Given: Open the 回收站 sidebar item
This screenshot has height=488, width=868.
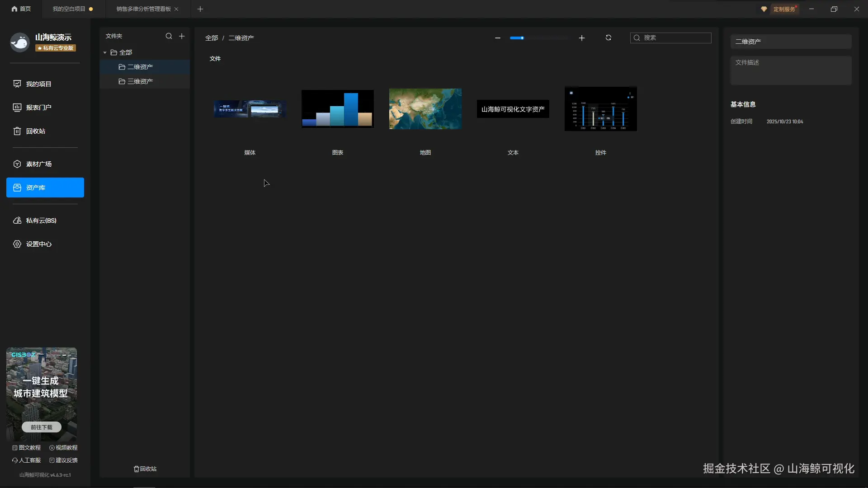Looking at the screenshot, I should click(35, 131).
